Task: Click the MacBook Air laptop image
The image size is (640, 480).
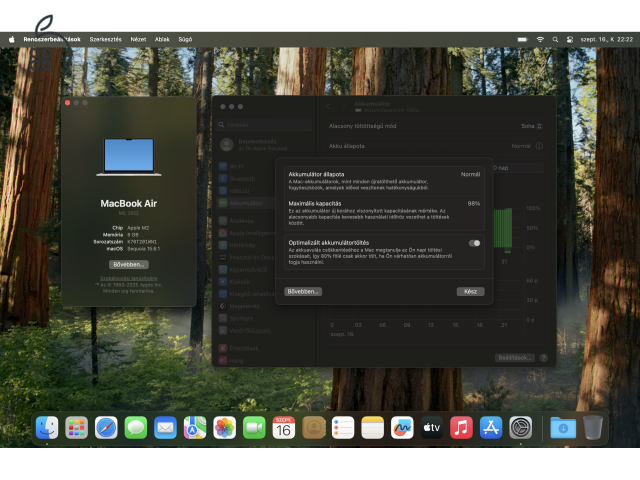Action: 129,157
